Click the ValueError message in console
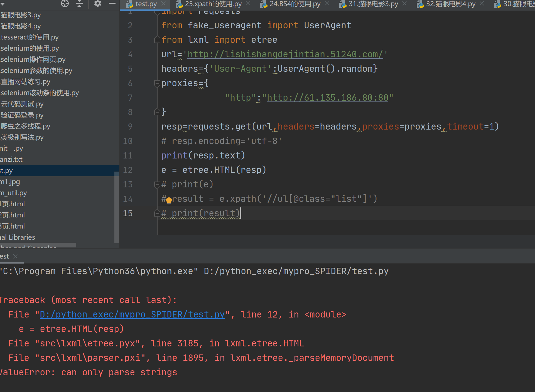Screen dimensions: 535x392 89,372
